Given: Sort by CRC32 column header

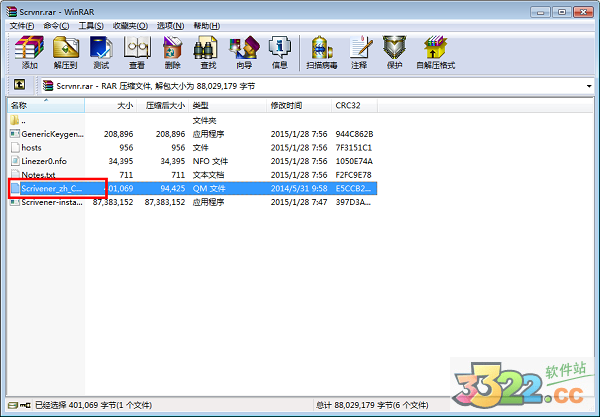Looking at the screenshot, I should pyautogui.click(x=354, y=105).
